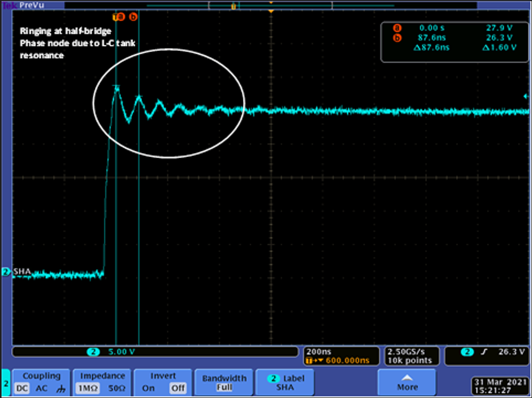Turn Invert Off
Image resolution: width=532 pixels, height=398 pixels.
coord(177,388)
